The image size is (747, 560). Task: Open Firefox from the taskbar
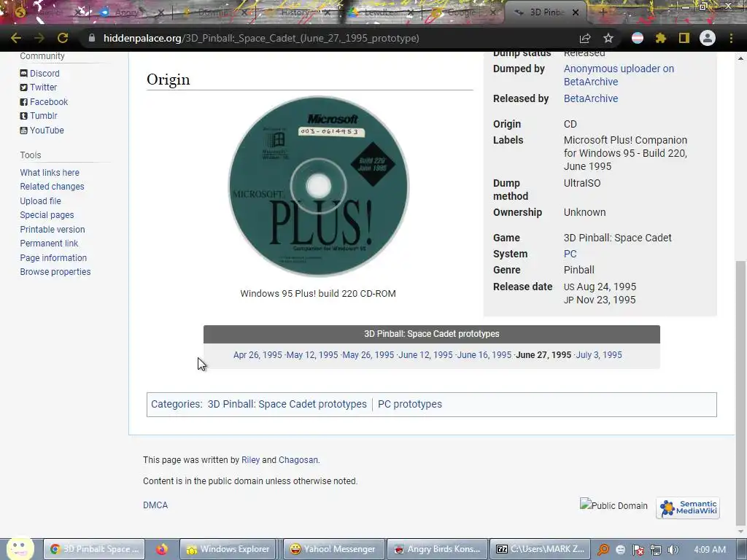pyautogui.click(x=162, y=549)
